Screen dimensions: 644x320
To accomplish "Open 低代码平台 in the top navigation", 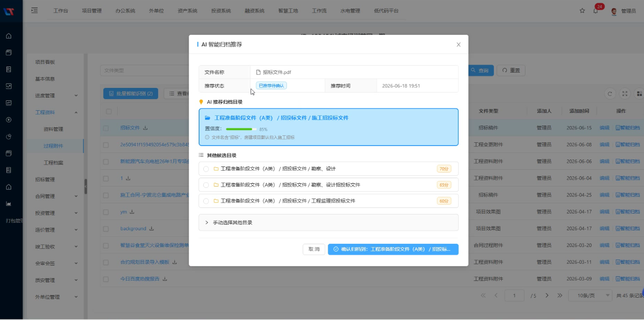I will pyautogui.click(x=386, y=11).
